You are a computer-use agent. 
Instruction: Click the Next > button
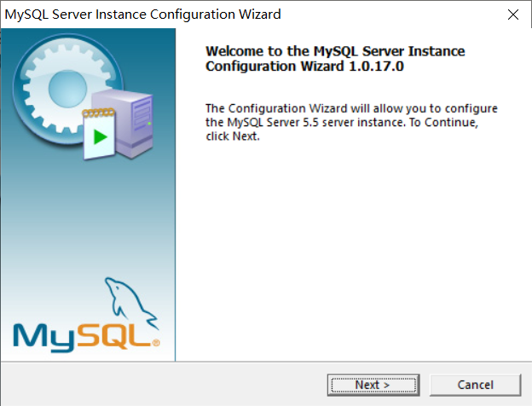(x=373, y=385)
